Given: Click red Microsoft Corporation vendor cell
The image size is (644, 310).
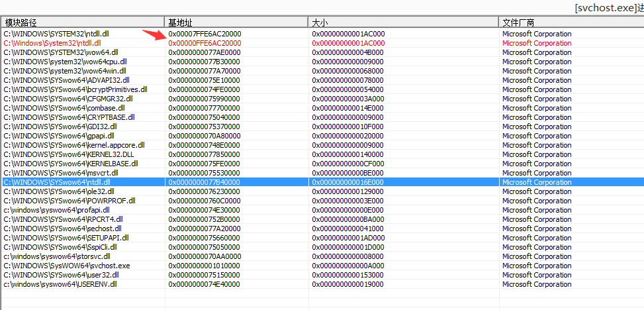Looking at the screenshot, I should pyautogui.click(x=537, y=43).
